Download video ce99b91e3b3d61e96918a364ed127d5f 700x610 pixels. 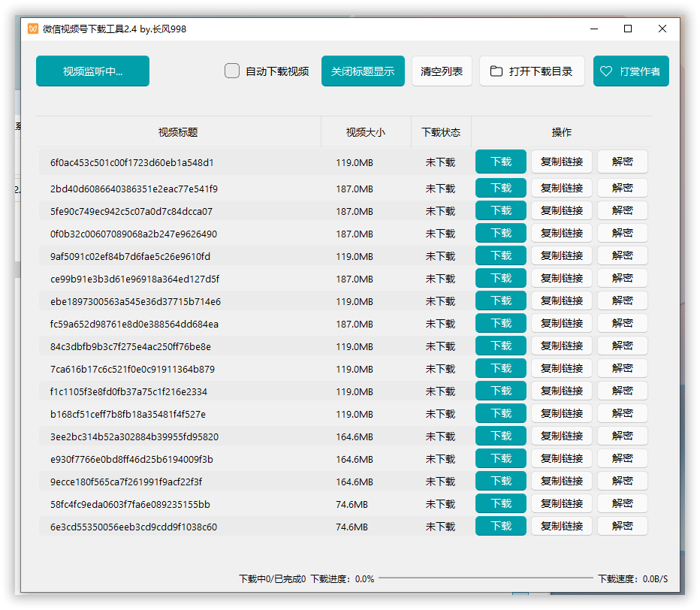501,278
